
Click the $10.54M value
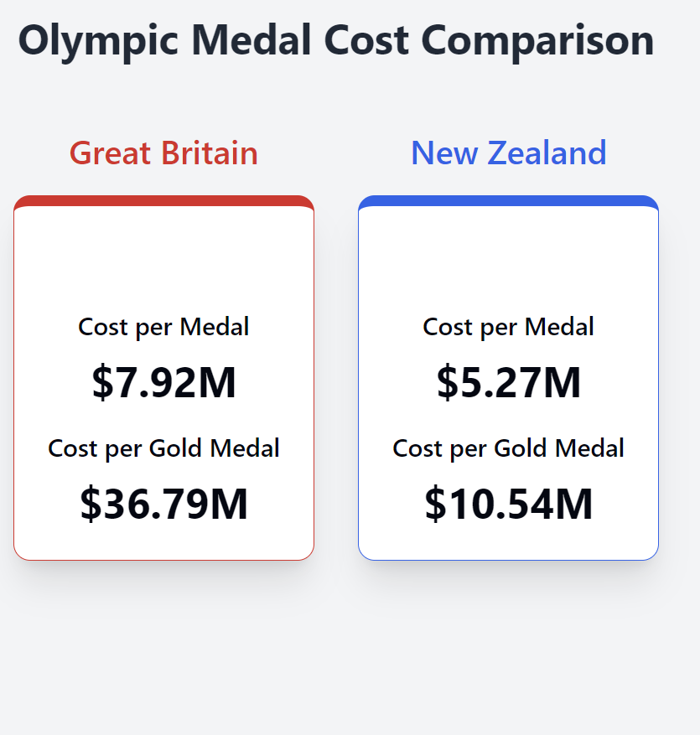(x=508, y=505)
